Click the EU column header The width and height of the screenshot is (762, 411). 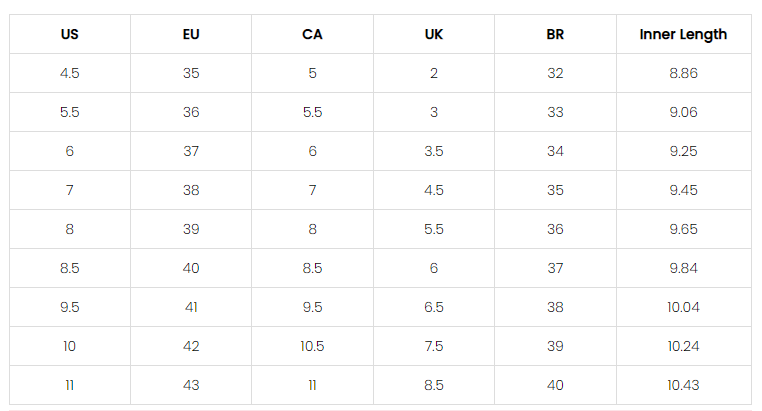click(x=191, y=34)
